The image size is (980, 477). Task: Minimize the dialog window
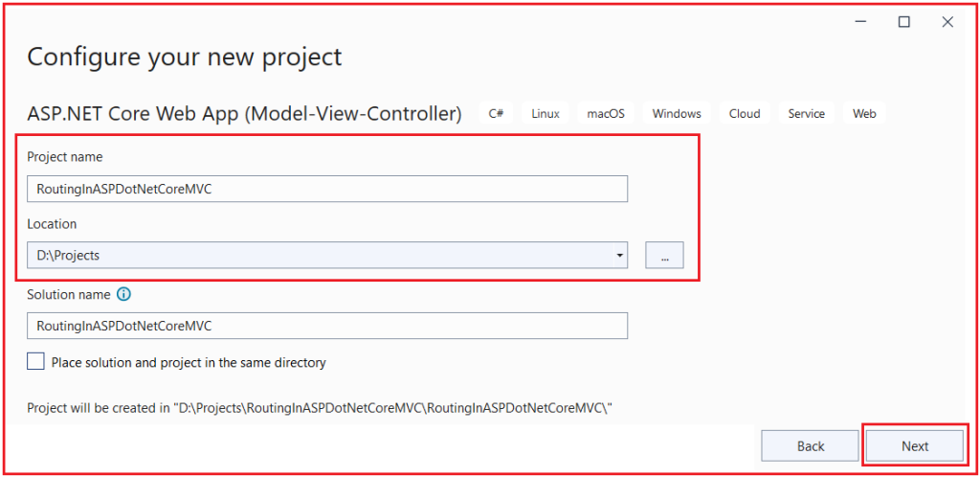tap(860, 22)
